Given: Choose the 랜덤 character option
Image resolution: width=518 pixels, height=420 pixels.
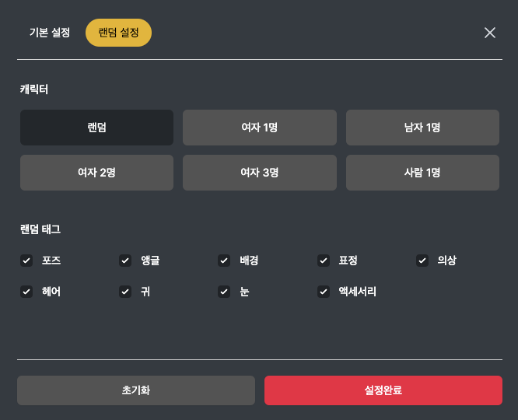Looking at the screenshot, I should 96,128.
